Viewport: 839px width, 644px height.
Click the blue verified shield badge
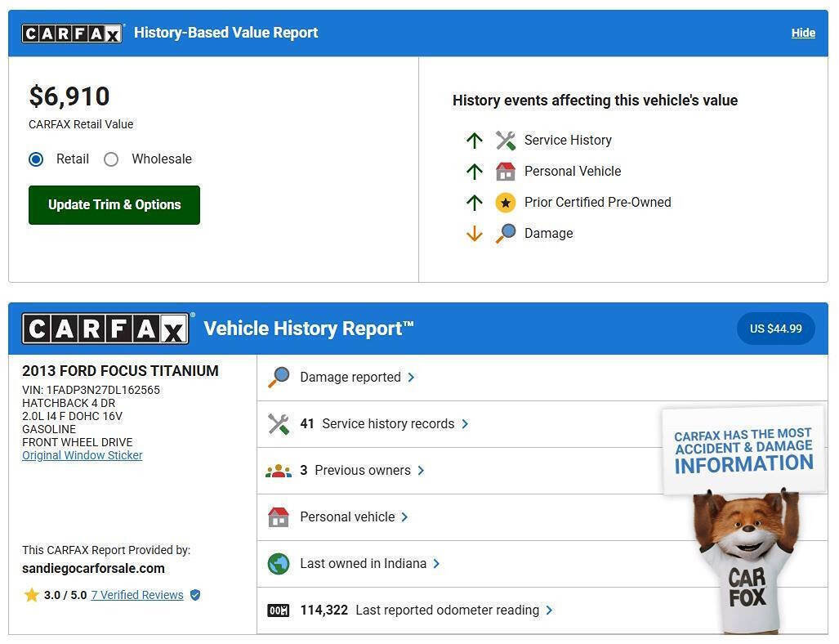[195, 595]
